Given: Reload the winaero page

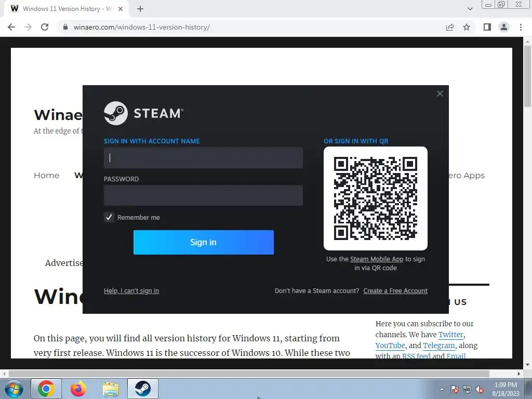Looking at the screenshot, I should [x=45, y=27].
